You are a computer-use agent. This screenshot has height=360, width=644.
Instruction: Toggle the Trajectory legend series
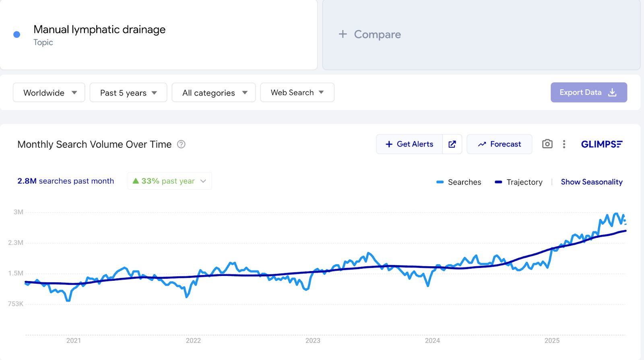coord(519,182)
